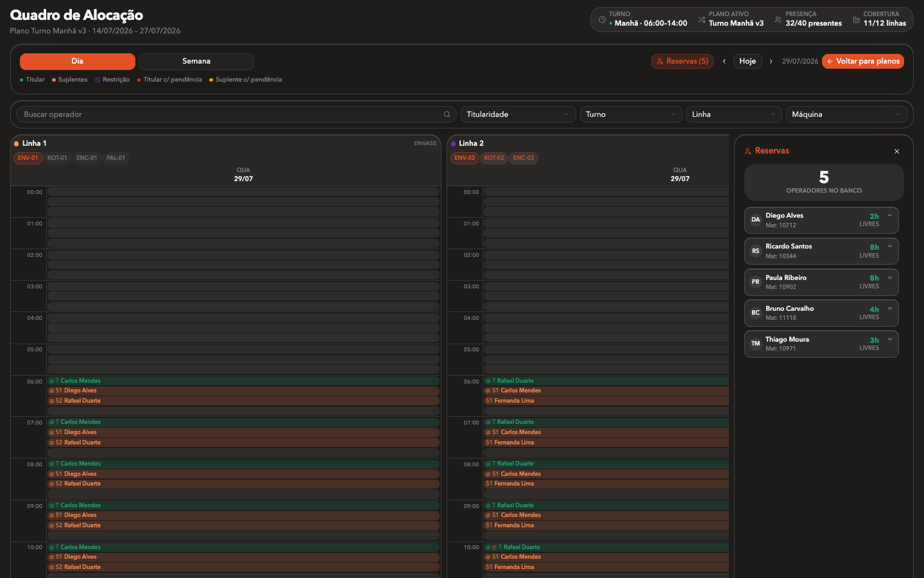Click coffee break icon on Rafael Duarte 10:00
Screen dimensions: 924x578
494,547
